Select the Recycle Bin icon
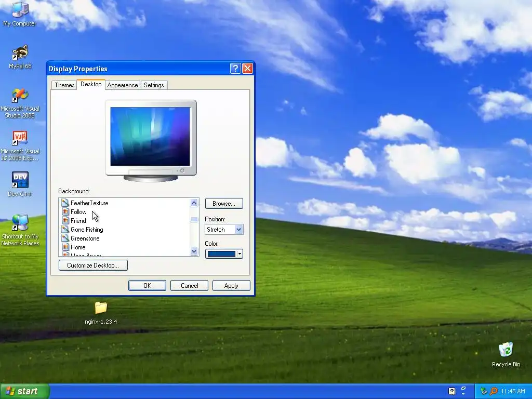This screenshot has height=399, width=532. point(506,354)
